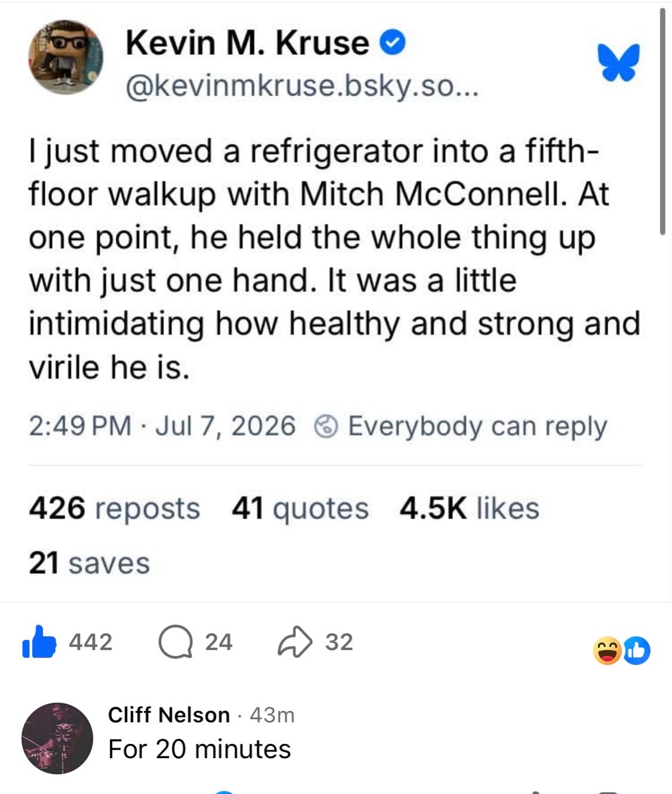Click the Everybody can reply label
Image resolution: width=672 pixels, height=794 pixels.
tap(477, 427)
